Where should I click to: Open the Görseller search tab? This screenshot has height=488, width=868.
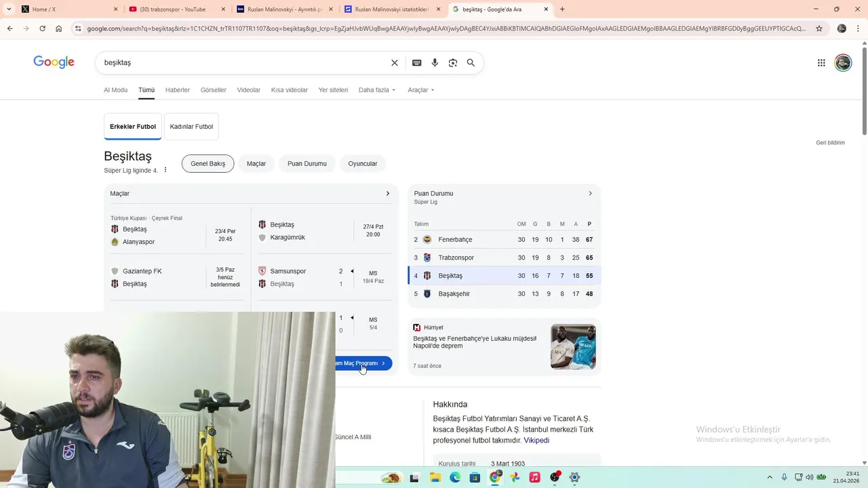[x=214, y=90]
